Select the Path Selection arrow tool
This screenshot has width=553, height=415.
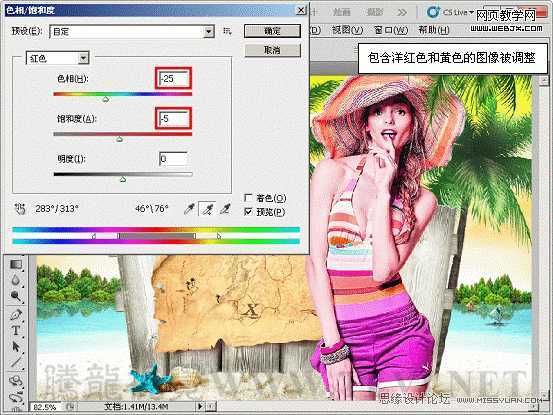(16, 346)
